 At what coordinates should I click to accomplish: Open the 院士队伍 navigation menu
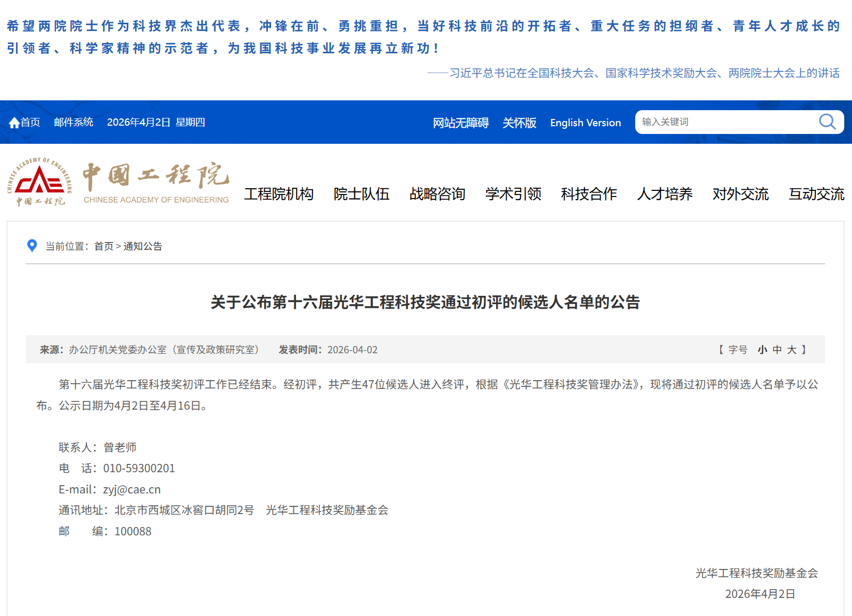(362, 194)
